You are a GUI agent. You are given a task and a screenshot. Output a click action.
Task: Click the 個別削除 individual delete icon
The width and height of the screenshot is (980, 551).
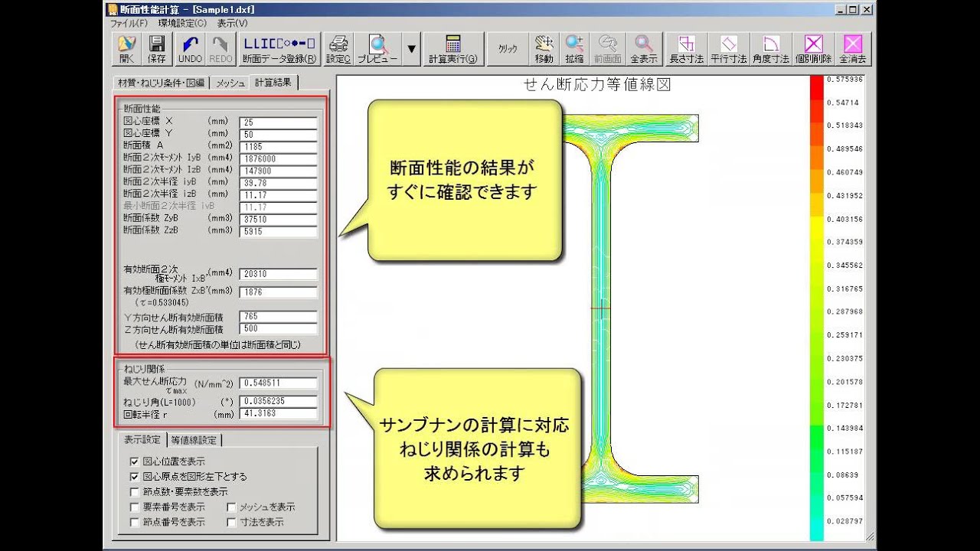click(x=813, y=49)
